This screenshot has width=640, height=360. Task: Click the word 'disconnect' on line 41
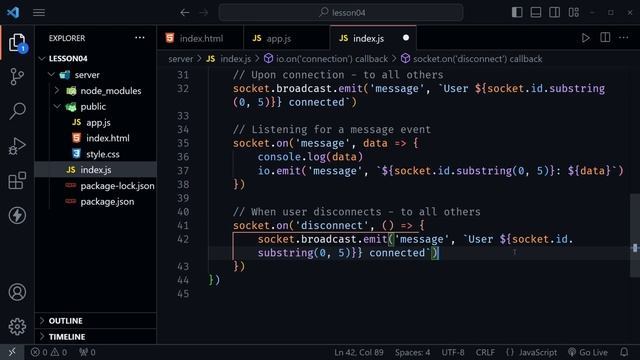331,225
